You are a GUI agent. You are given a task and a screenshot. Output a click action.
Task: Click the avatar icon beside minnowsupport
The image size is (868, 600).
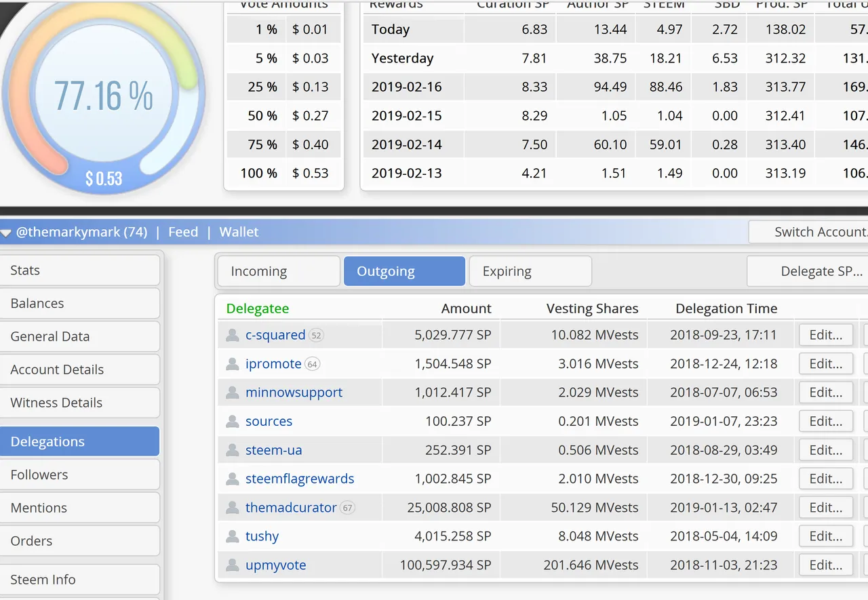[233, 393]
